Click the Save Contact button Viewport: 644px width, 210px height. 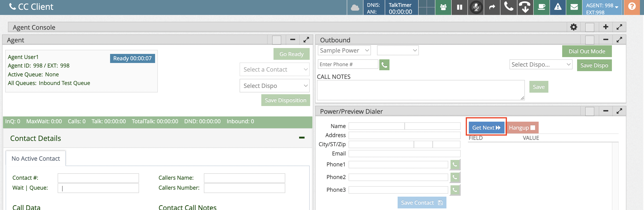click(x=422, y=203)
